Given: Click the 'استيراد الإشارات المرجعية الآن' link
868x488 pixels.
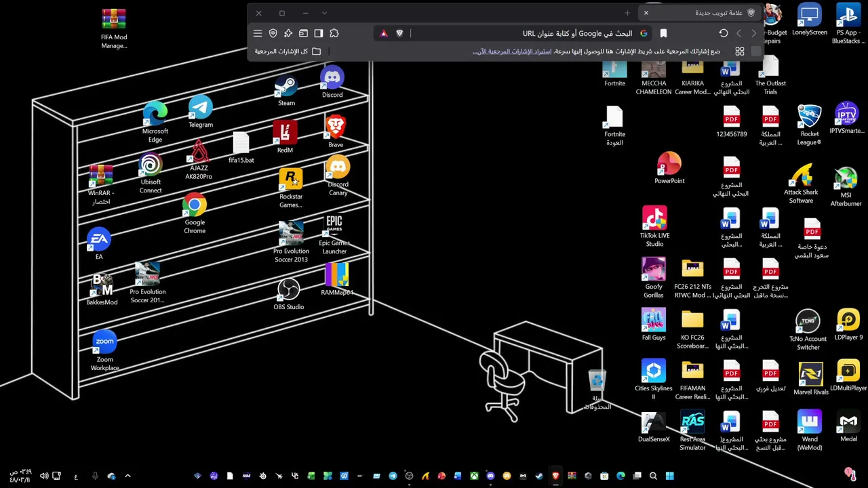Looking at the screenshot, I should coord(513,52).
